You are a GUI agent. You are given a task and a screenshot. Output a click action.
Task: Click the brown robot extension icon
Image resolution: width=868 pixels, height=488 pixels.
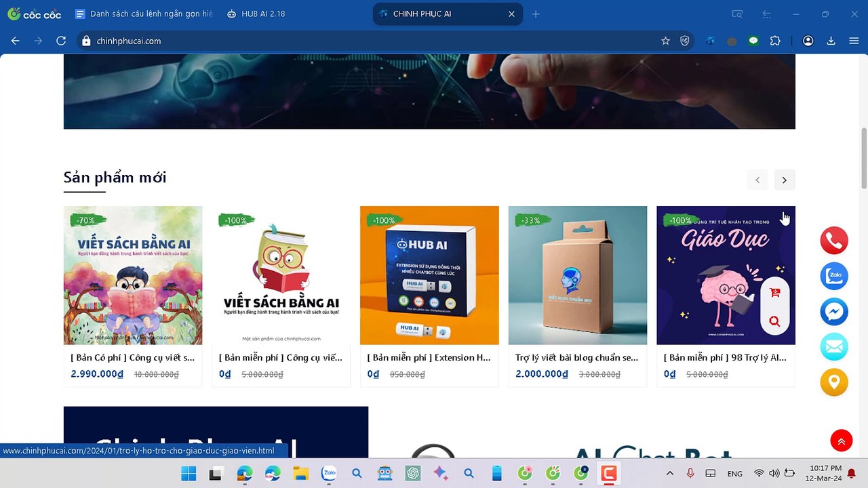732,41
